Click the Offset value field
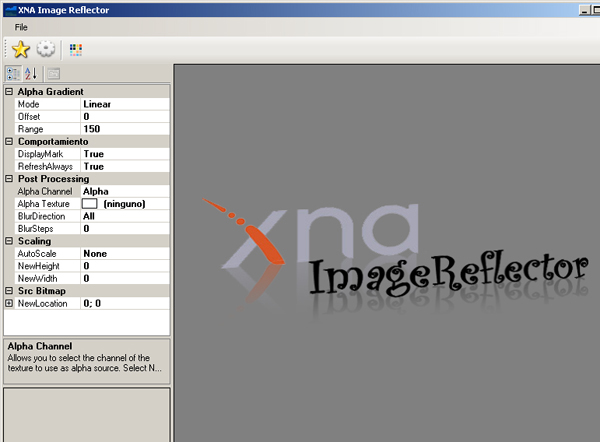The height and width of the screenshot is (442, 600). (125, 117)
